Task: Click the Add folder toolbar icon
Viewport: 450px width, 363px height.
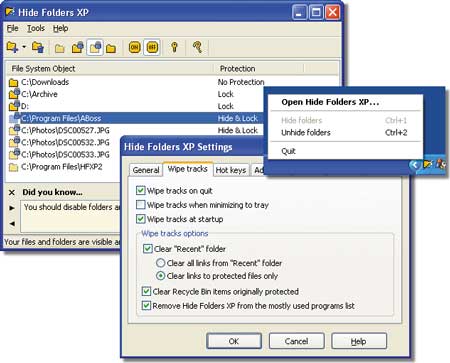Action: click(12, 47)
